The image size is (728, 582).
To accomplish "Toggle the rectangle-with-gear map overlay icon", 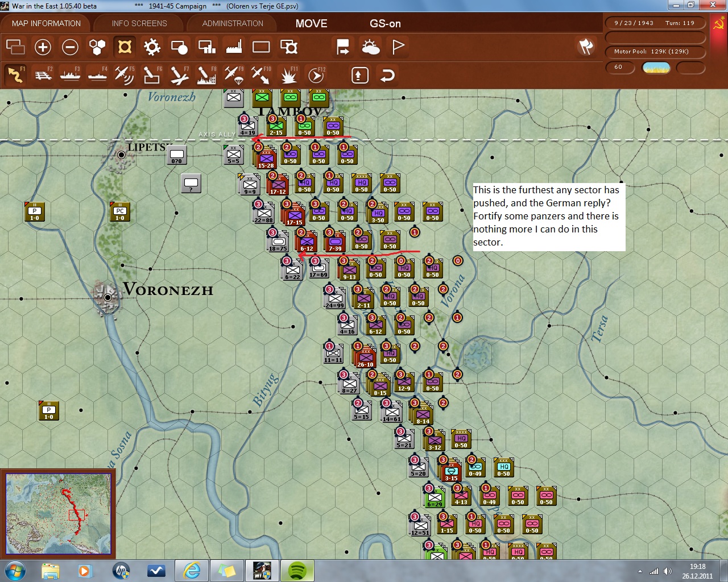I will click(288, 47).
